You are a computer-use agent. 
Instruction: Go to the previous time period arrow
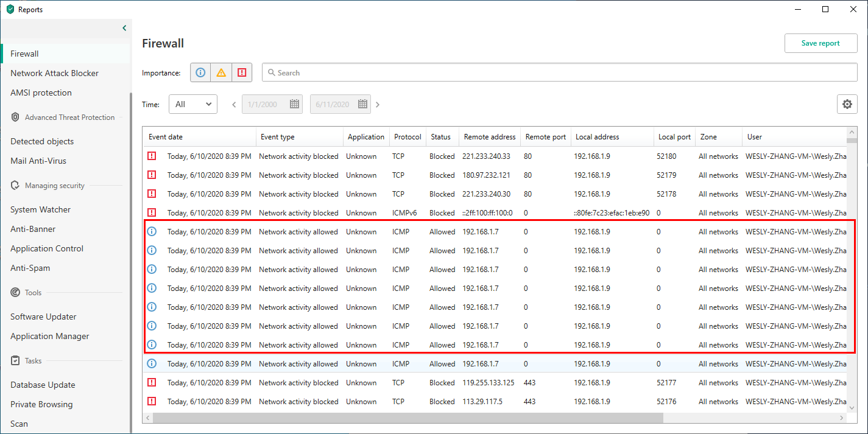tap(234, 105)
